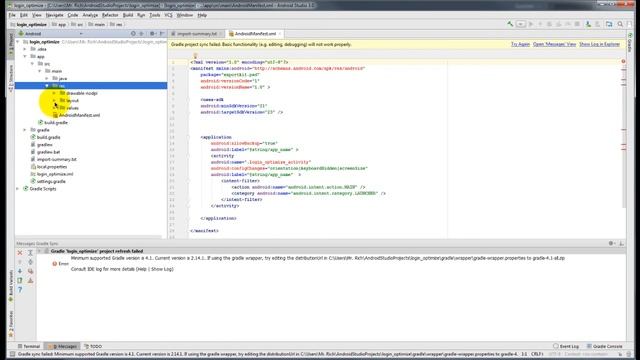Click the blue down-arrow next message icon
640x360 pixels.
(x=20, y=271)
